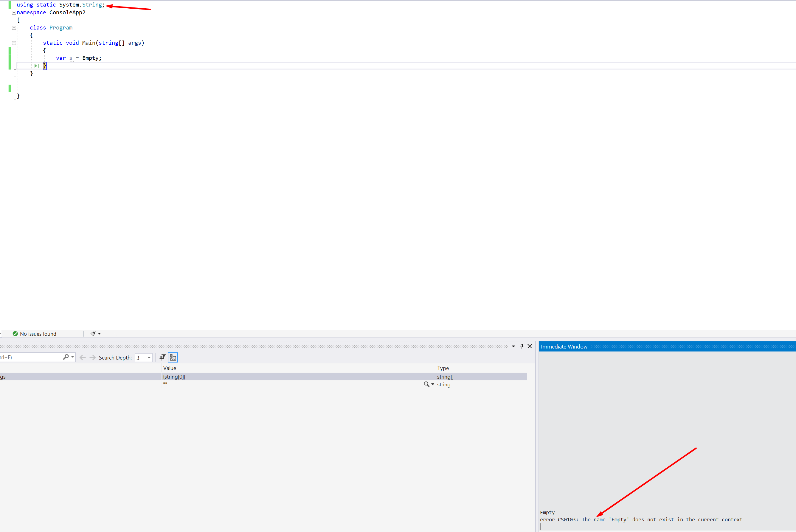Collapse the Program class outline
This screenshot has width=796, height=532.
click(14, 27)
